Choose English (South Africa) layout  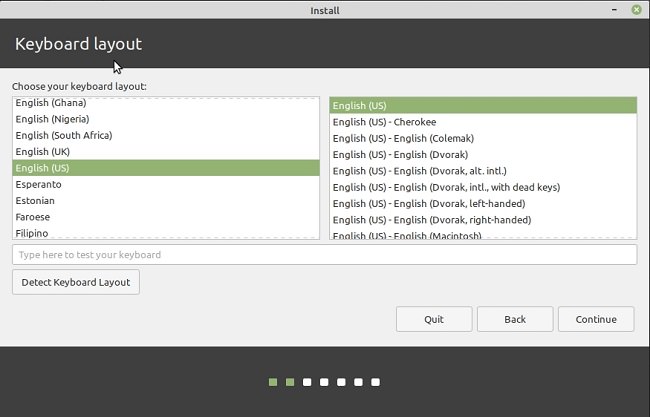166,135
